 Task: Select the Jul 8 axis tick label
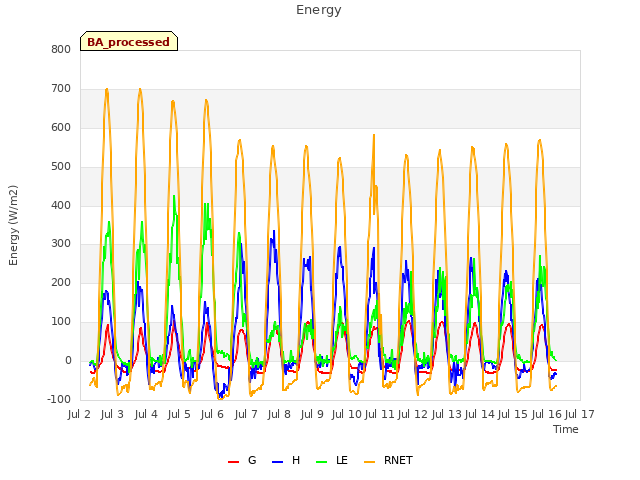279,414
